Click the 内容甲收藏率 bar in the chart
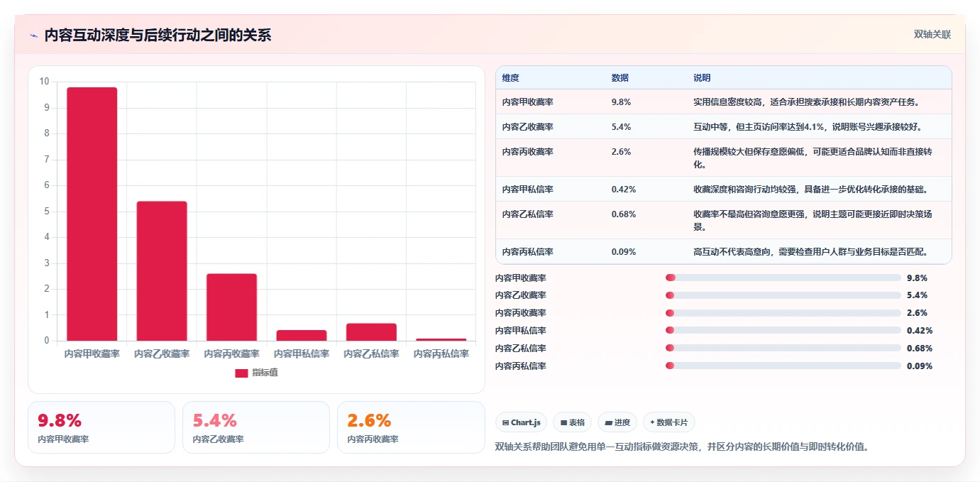This screenshot has height=482, width=980. (x=92, y=214)
